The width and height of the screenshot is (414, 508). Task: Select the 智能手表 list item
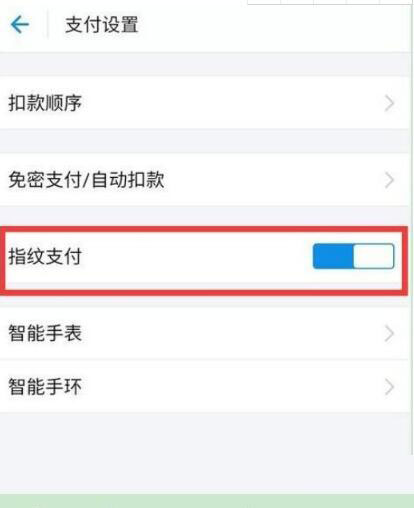[205, 333]
